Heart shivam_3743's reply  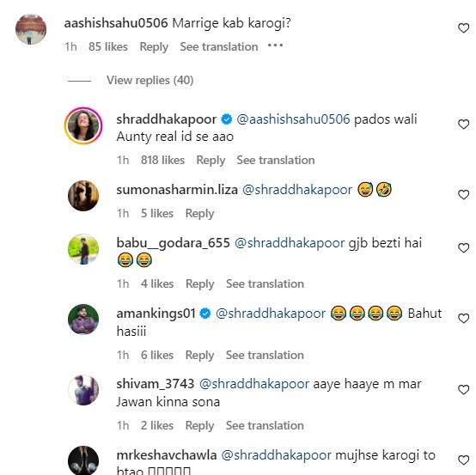(463, 389)
